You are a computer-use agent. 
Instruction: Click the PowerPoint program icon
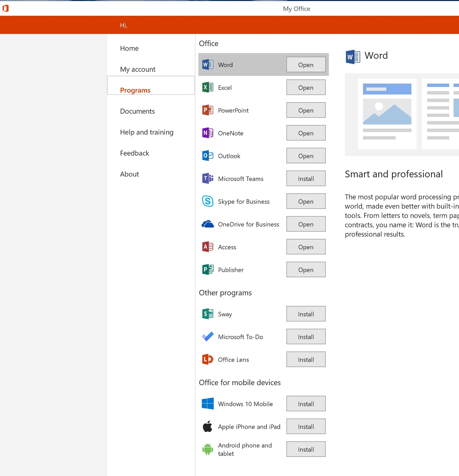pyautogui.click(x=208, y=110)
